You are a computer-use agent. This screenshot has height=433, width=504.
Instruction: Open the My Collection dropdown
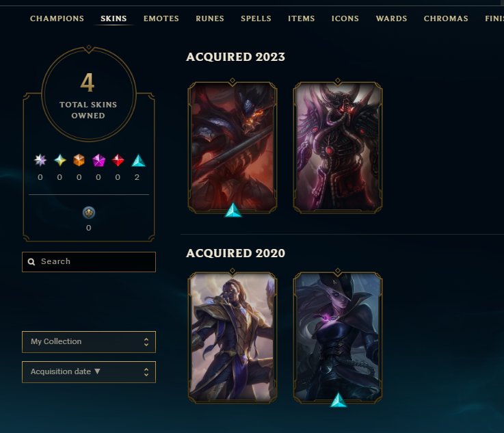click(x=89, y=342)
